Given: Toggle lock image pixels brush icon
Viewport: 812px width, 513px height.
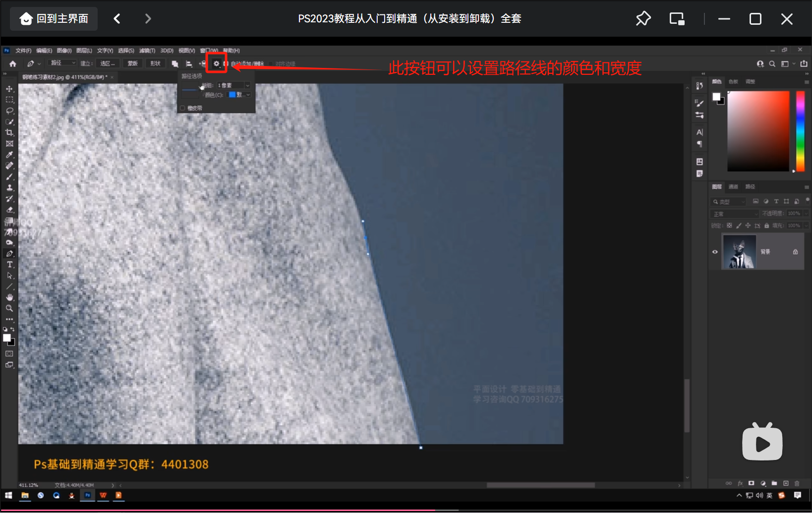Looking at the screenshot, I should click(739, 226).
